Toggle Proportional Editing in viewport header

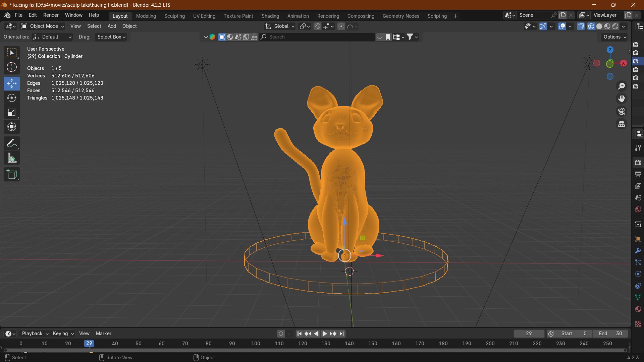[x=341, y=26]
